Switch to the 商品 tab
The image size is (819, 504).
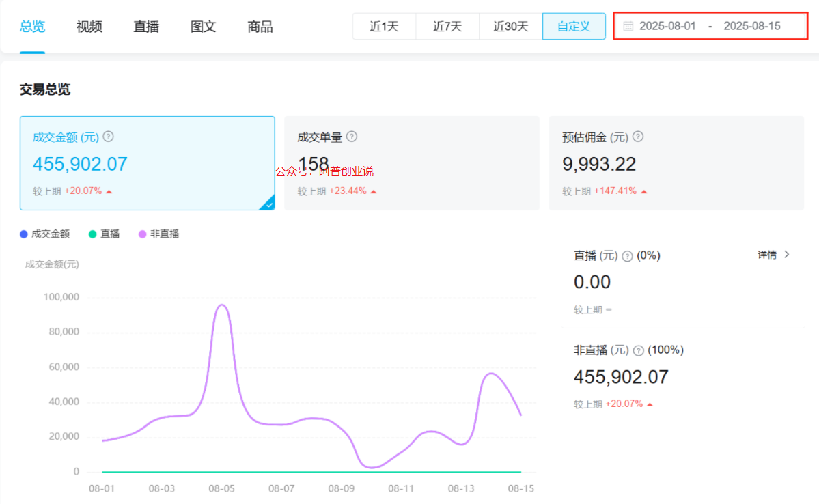pyautogui.click(x=260, y=27)
